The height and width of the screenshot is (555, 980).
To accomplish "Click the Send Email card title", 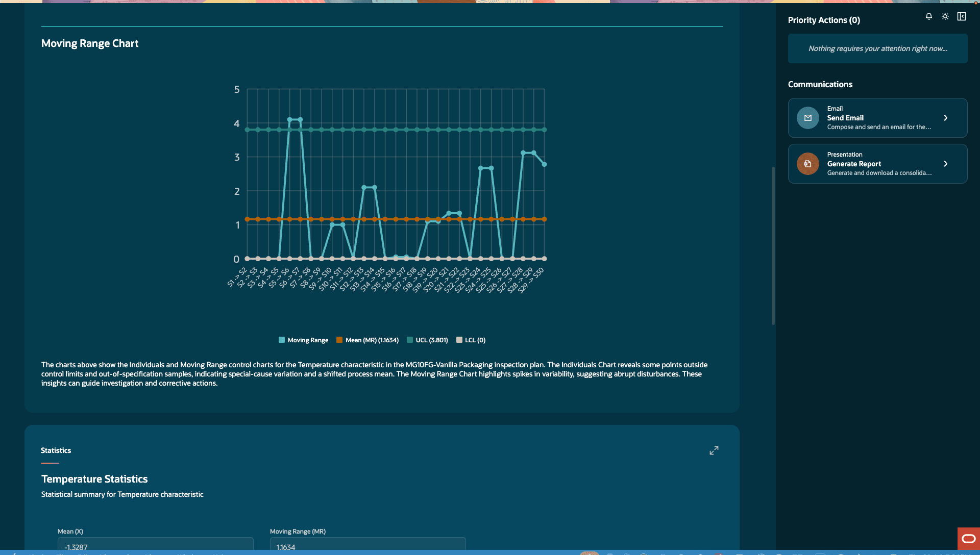I will click(845, 118).
